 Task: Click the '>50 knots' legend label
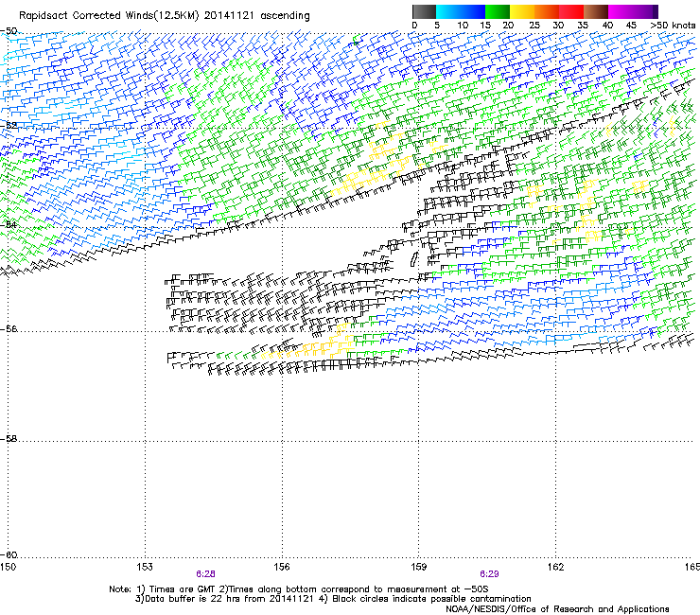(673, 26)
